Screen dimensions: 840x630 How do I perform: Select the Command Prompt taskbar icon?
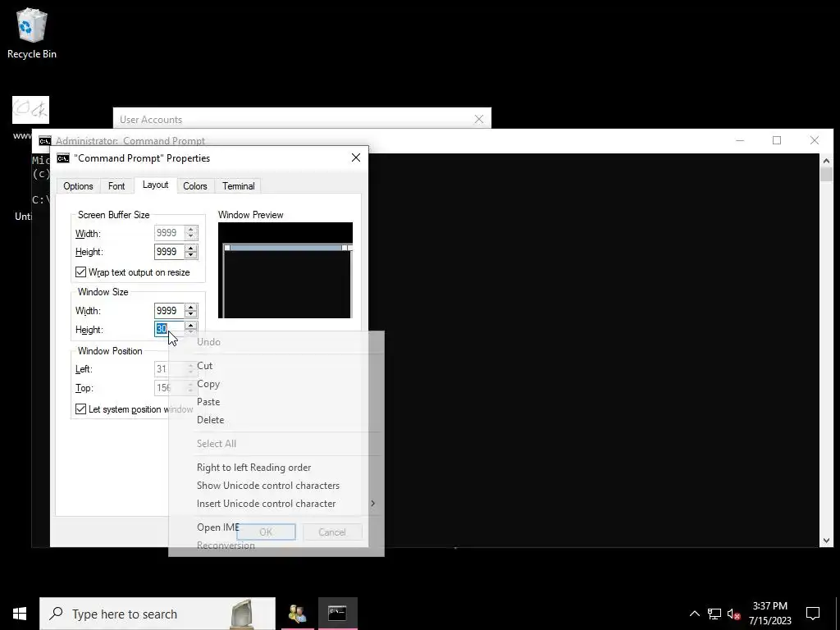click(x=337, y=614)
